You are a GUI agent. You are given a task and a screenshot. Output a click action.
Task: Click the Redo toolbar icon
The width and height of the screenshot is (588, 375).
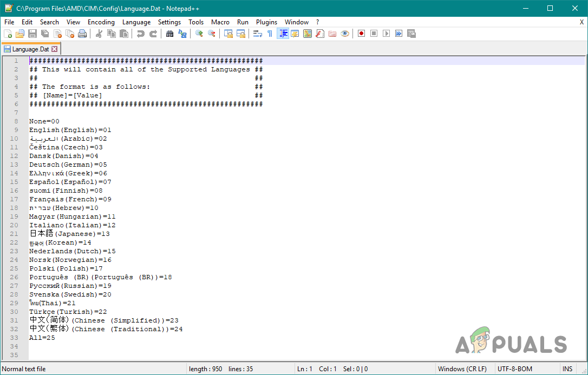[153, 34]
